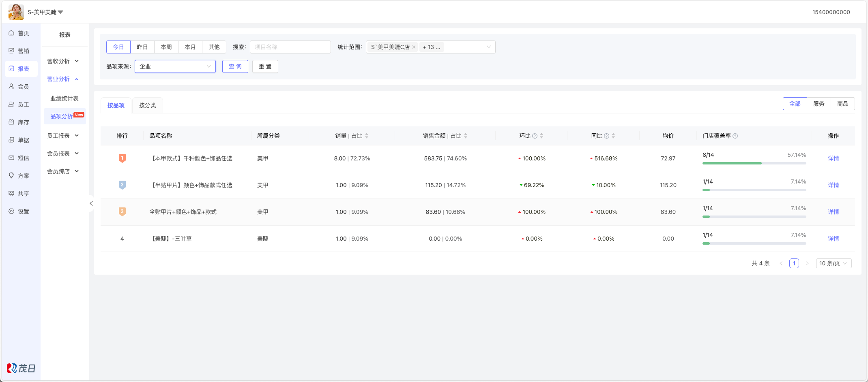Open the 品项来源 dropdown showing 企业

[x=175, y=66]
